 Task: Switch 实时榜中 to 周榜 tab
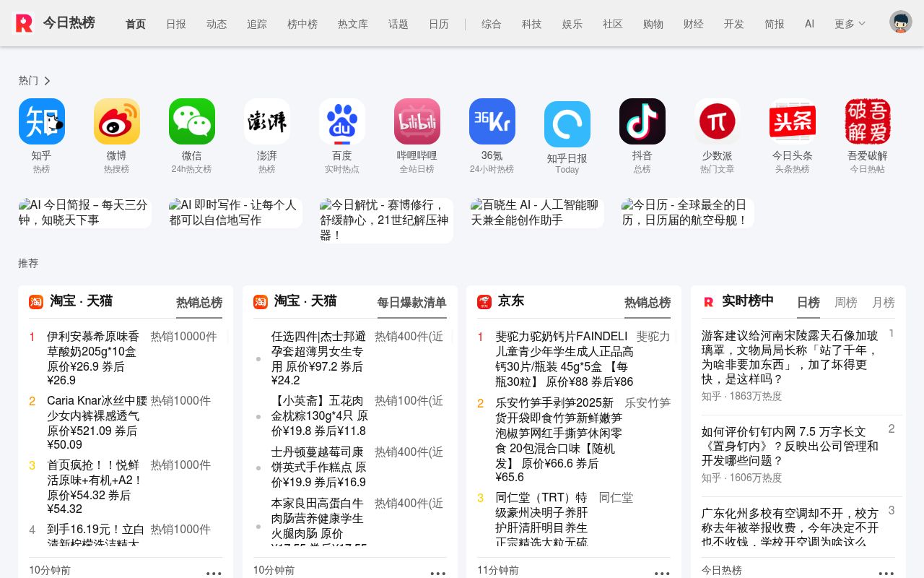pyautogui.click(x=846, y=303)
